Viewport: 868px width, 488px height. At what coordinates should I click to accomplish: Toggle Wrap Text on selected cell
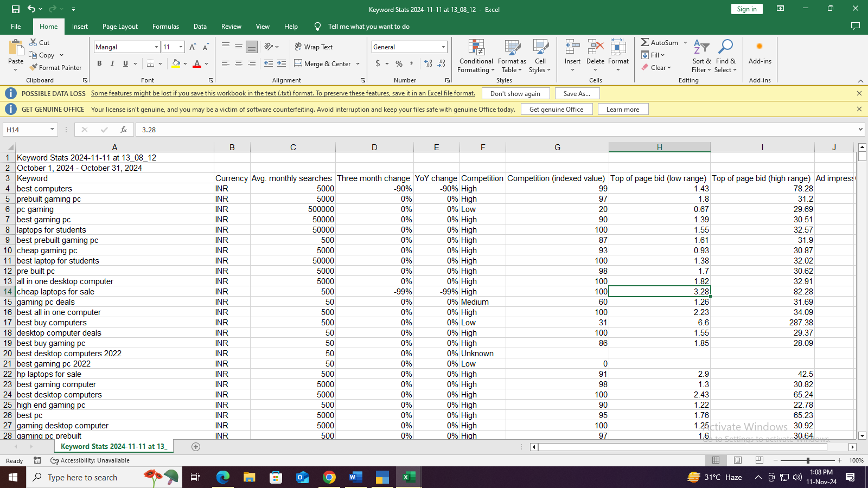click(x=314, y=47)
